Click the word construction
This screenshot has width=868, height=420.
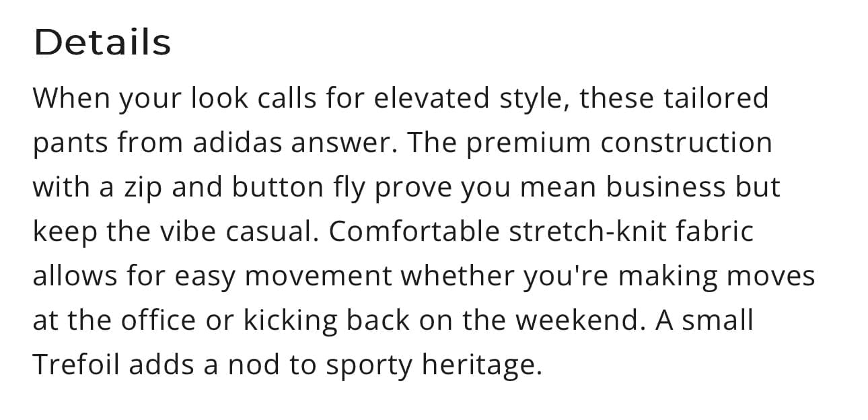(686, 143)
